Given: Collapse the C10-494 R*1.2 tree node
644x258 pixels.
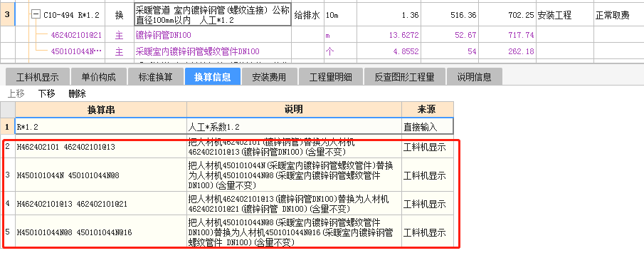Looking at the screenshot, I should tap(36, 15).
